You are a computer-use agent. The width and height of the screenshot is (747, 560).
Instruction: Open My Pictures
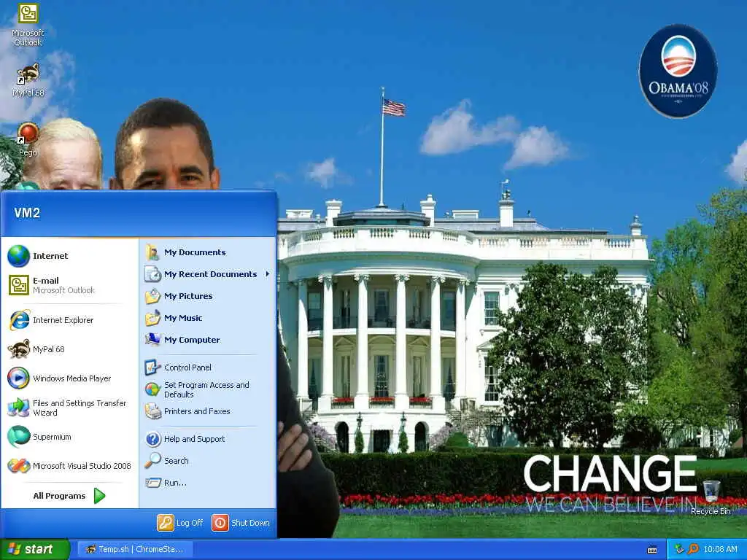pos(208,296)
